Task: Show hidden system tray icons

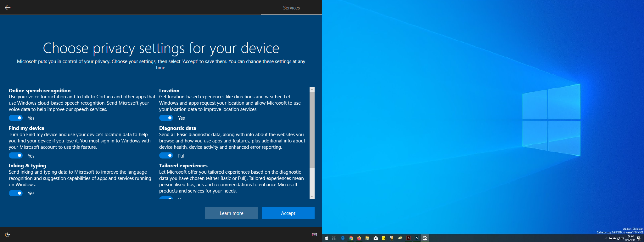Action: coord(606,238)
